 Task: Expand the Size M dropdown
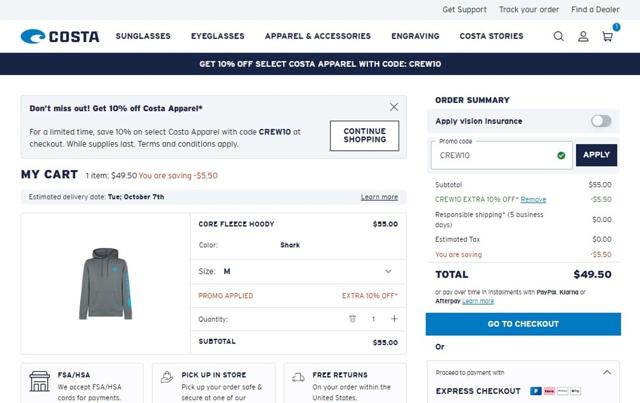pos(388,271)
